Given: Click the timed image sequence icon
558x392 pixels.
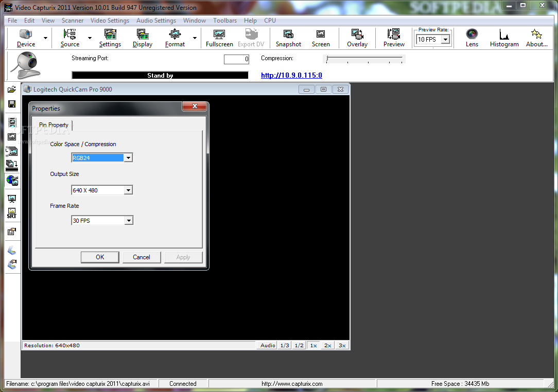Looking at the screenshot, I should pos(12,152).
